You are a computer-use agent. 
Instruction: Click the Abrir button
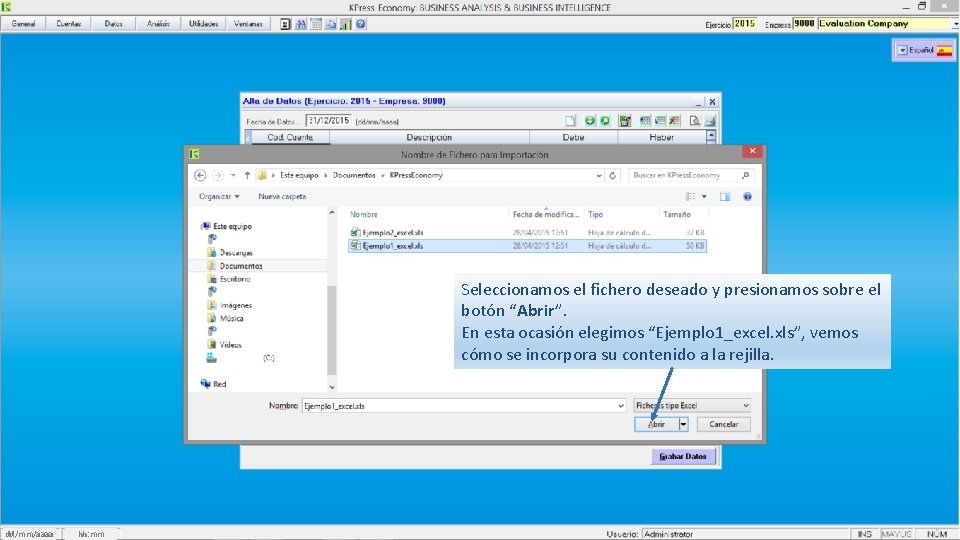(x=656, y=424)
